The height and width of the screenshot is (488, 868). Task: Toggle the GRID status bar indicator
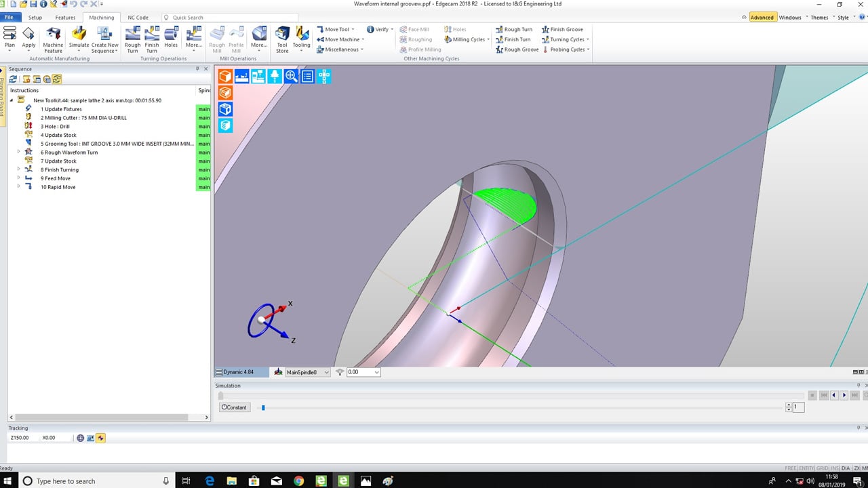pos(823,468)
